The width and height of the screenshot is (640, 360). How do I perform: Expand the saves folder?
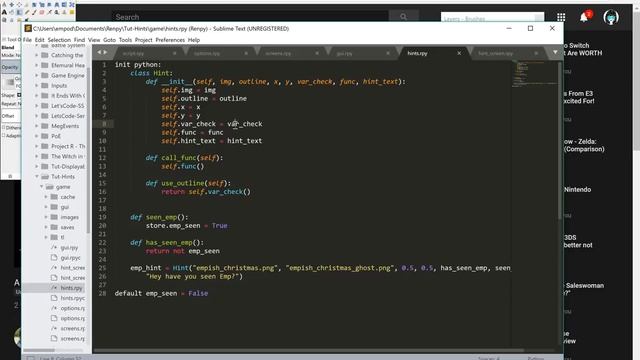[x=46, y=227]
